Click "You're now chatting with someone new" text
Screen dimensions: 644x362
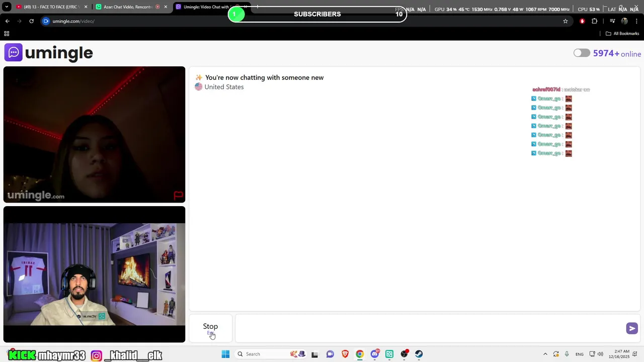tap(264, 77)
